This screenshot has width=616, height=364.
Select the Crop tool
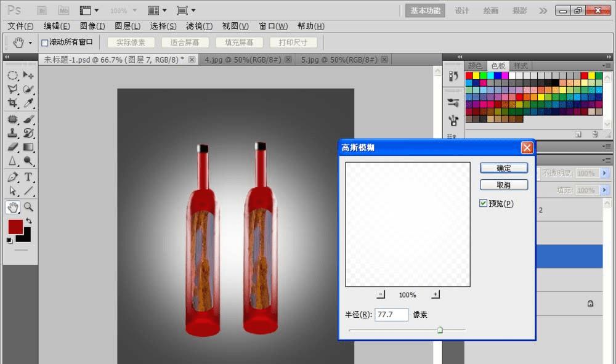(x=12, y=103)
